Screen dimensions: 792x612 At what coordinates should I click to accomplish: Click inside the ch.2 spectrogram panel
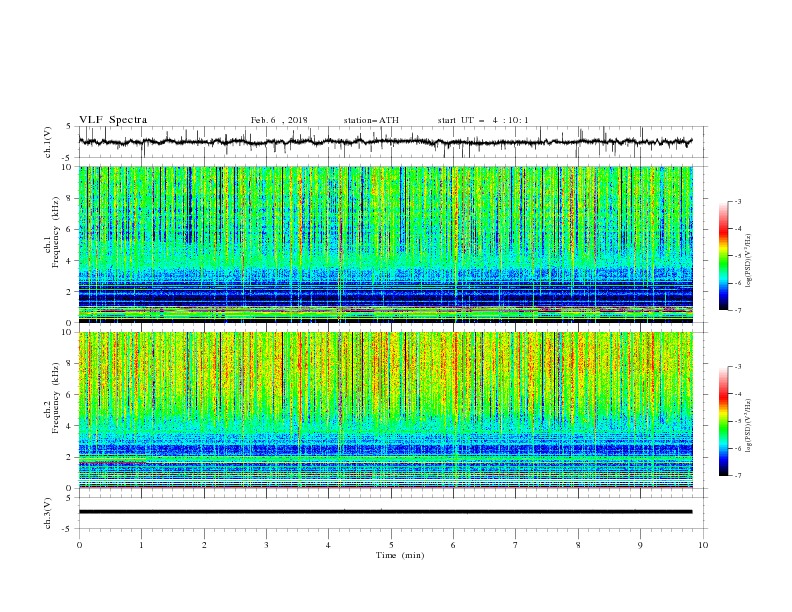(x=385, y=410)
